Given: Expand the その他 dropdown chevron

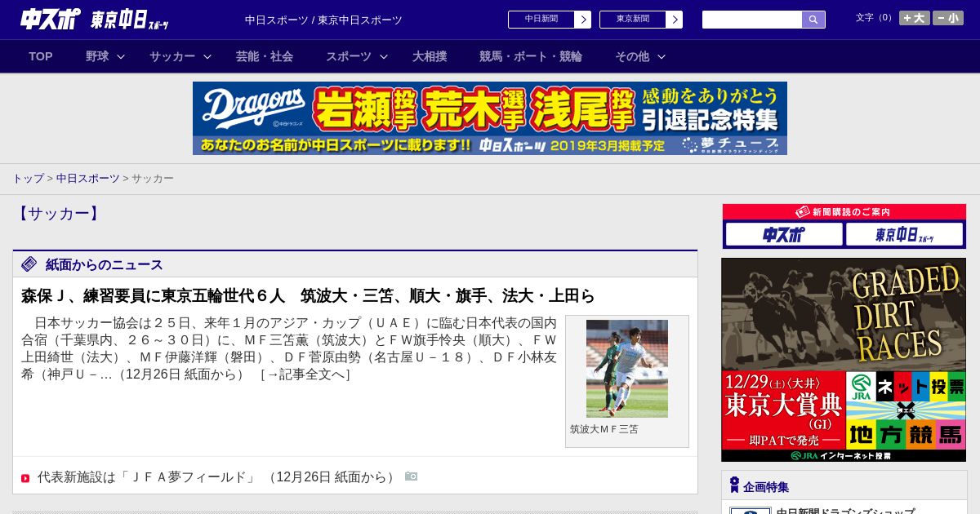Looking at the screenshot, I should pos(661,56).
